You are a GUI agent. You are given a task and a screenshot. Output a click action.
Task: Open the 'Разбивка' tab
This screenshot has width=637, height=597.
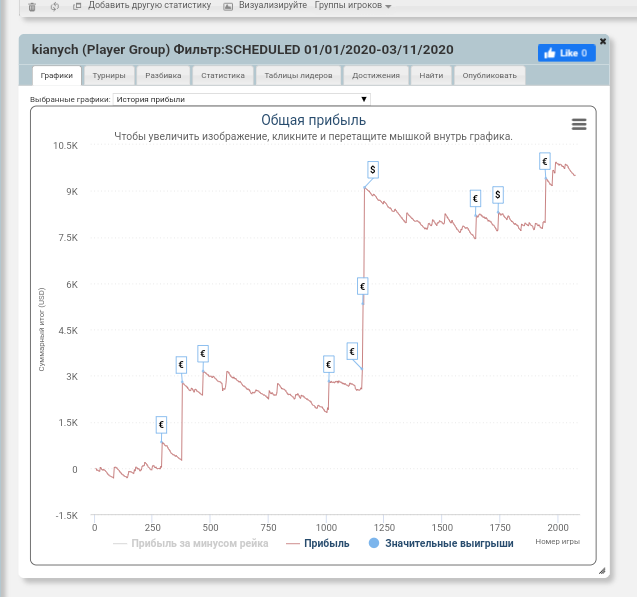[x=163, y=76]
